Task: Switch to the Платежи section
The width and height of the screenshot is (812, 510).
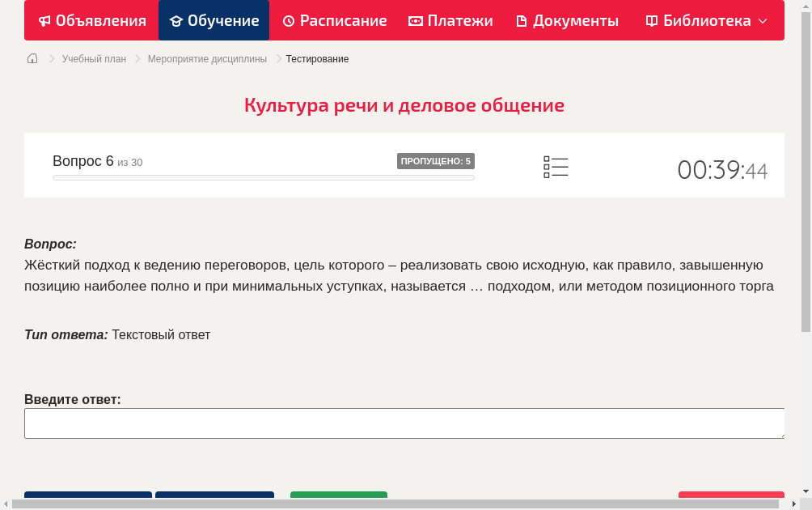Action: [x=450, y=20]
